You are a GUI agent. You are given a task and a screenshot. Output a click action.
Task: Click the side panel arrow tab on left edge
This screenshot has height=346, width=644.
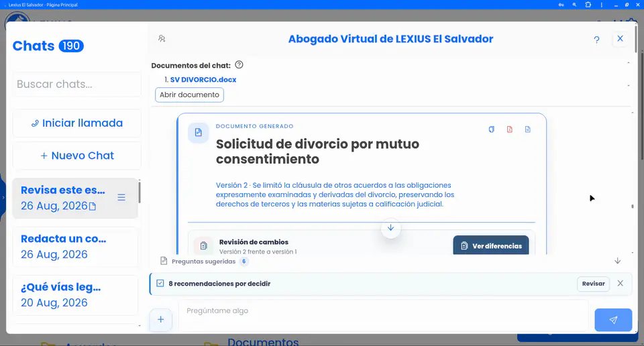pyautogui.click(x=3, y=197)
